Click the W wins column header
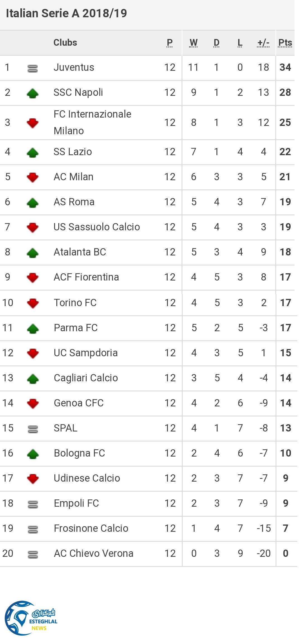This screenshot has height=644, width=299. click(193, 43)
